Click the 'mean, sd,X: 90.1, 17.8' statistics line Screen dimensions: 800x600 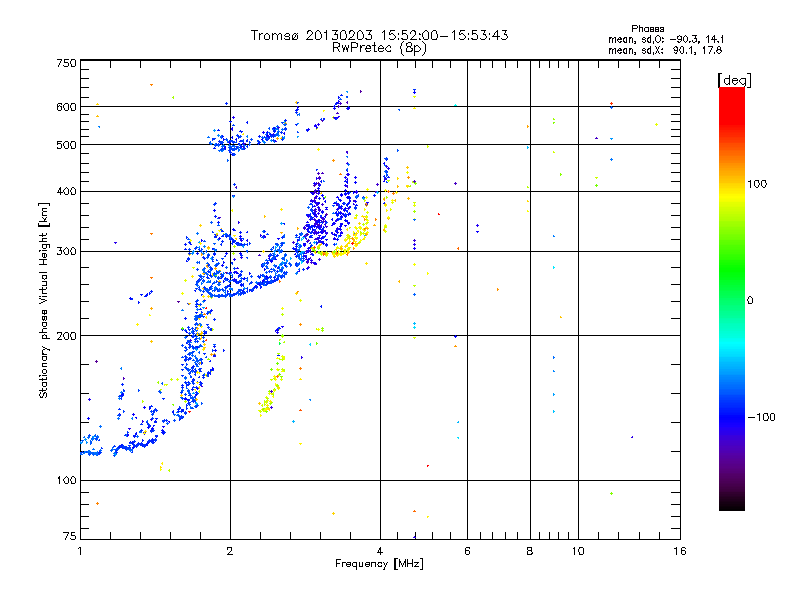[665, 50]
